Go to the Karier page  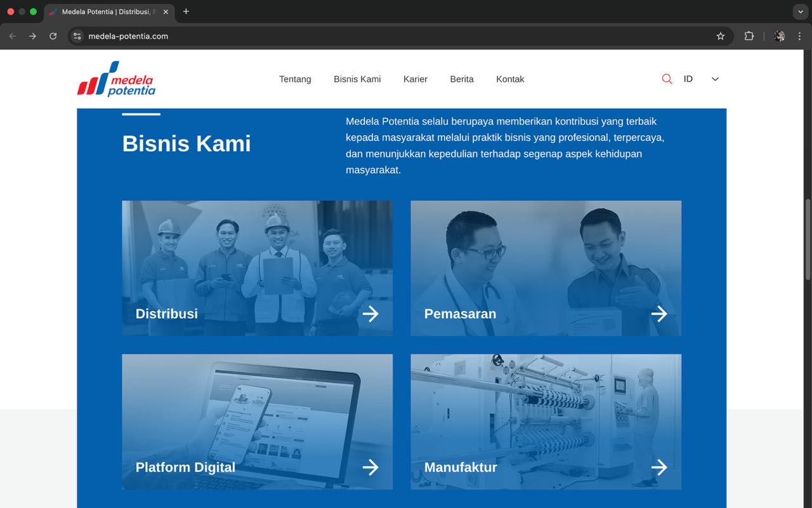tap(416, 79)
